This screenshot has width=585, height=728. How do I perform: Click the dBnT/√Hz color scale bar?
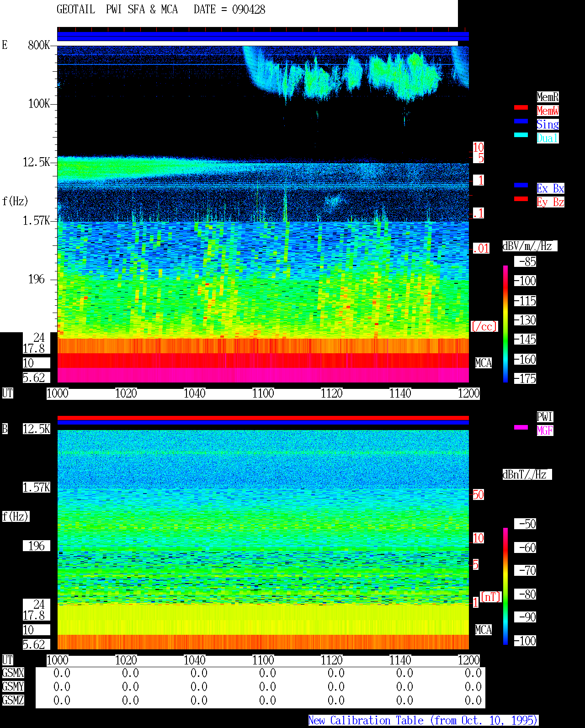(x=505, y=586)
